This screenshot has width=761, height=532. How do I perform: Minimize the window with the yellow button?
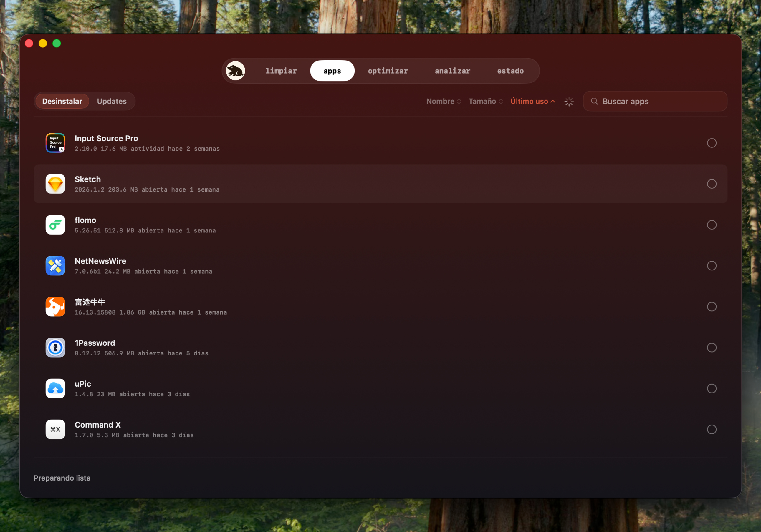(x=43, y=43)
